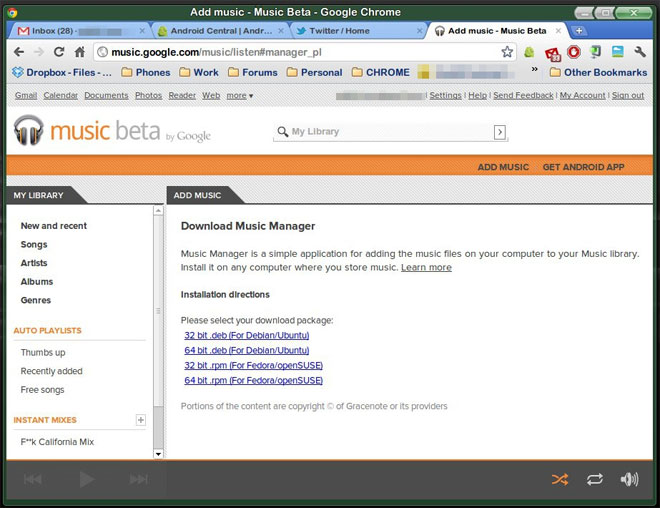This screenshot has width=660, height=508.
Task: Toggle shuffle mode
Action: 560,479
